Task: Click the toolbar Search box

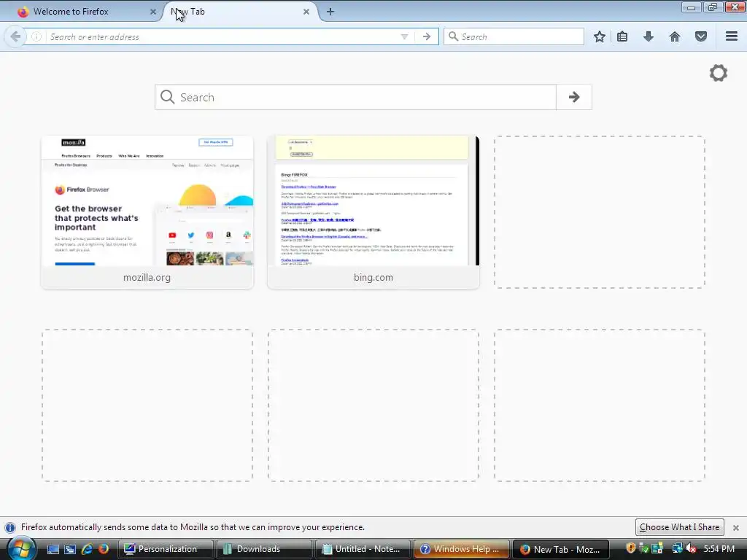Action: point(514,36)
